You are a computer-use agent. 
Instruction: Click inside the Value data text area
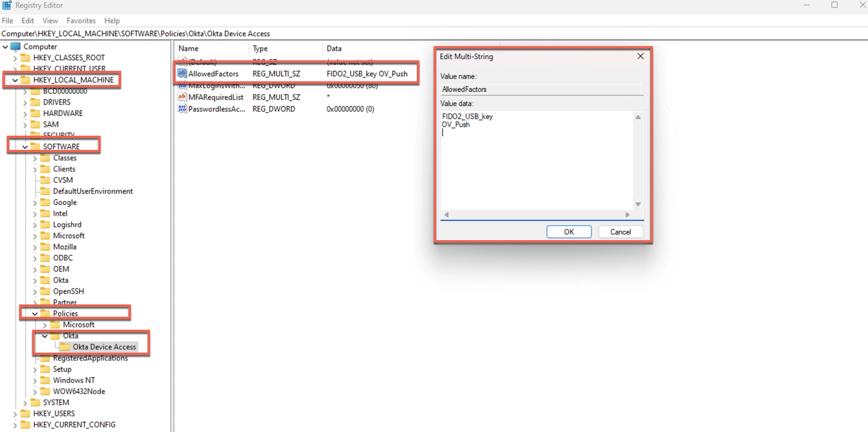537,160
